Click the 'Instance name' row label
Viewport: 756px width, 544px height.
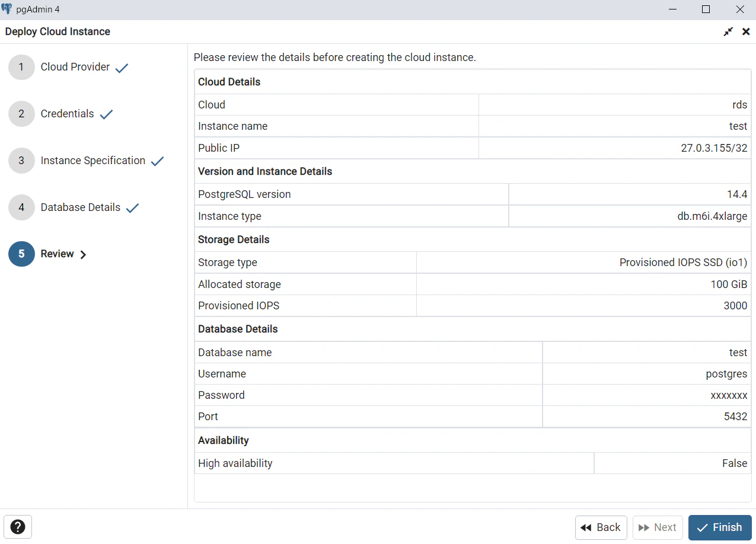[x=232, y=126]
